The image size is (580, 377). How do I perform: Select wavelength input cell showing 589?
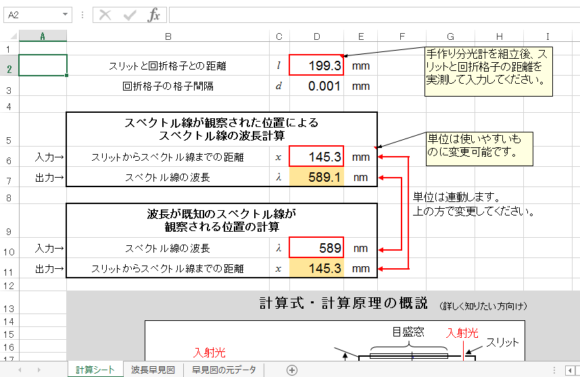(316, 248)
